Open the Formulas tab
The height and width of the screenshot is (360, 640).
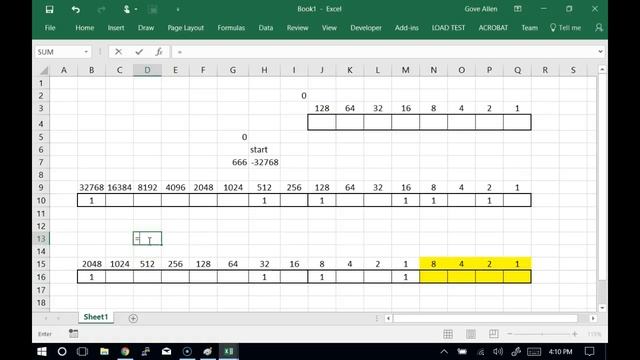(231, 28)
